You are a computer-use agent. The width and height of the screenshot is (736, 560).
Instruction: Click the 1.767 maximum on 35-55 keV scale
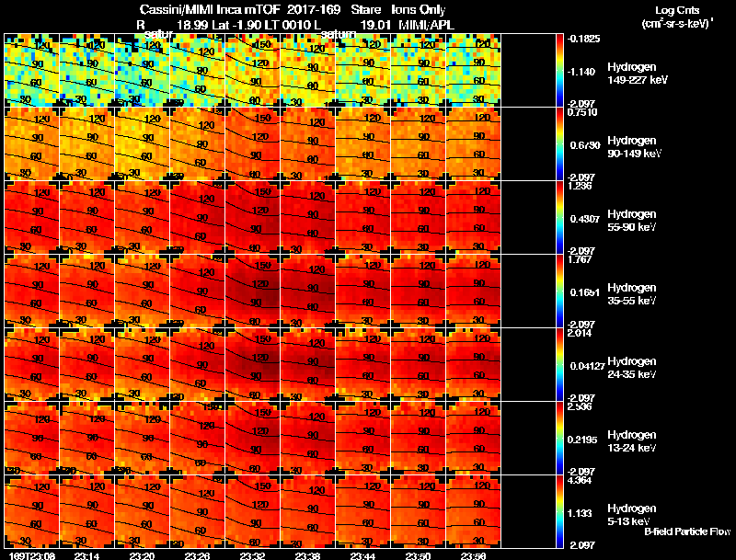coord(580,259)
